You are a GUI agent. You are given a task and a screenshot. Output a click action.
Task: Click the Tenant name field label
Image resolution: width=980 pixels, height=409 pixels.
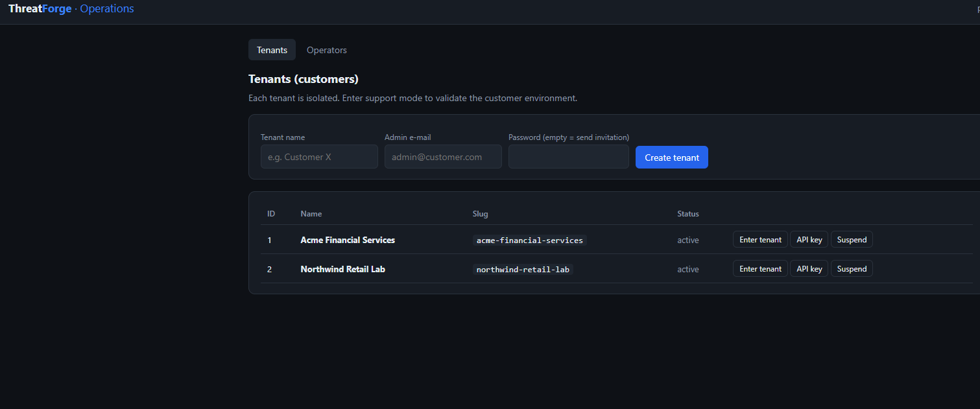(283, 137)
